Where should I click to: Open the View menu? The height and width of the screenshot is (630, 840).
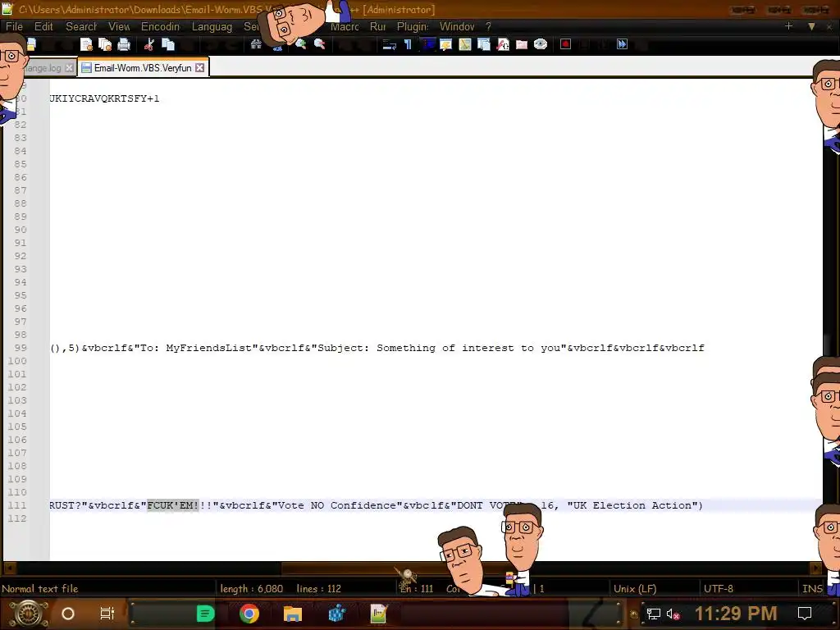pyautogui.click(x=119, y=26)
